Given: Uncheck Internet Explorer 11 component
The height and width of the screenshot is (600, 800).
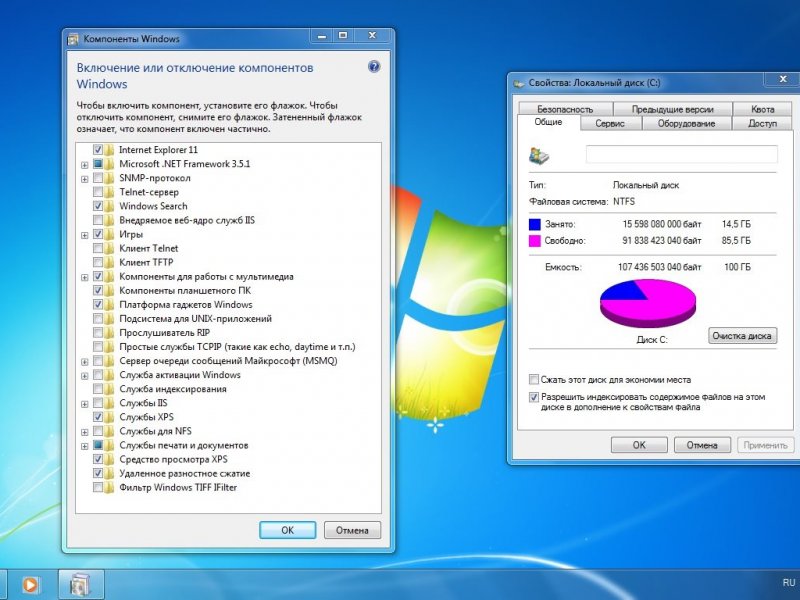Looking at the screenshot, I should click(98, 150).
